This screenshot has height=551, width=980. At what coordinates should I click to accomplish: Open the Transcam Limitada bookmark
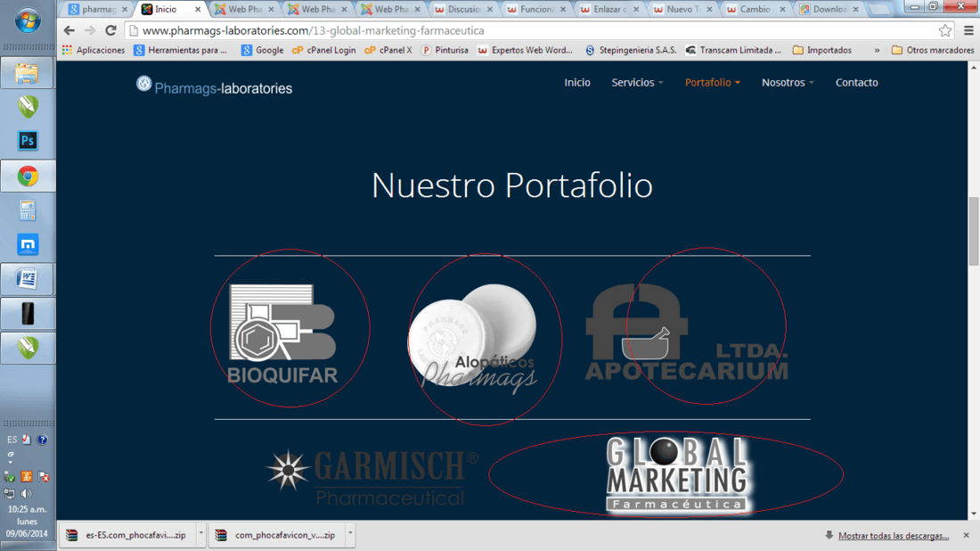tap(733, 50)
